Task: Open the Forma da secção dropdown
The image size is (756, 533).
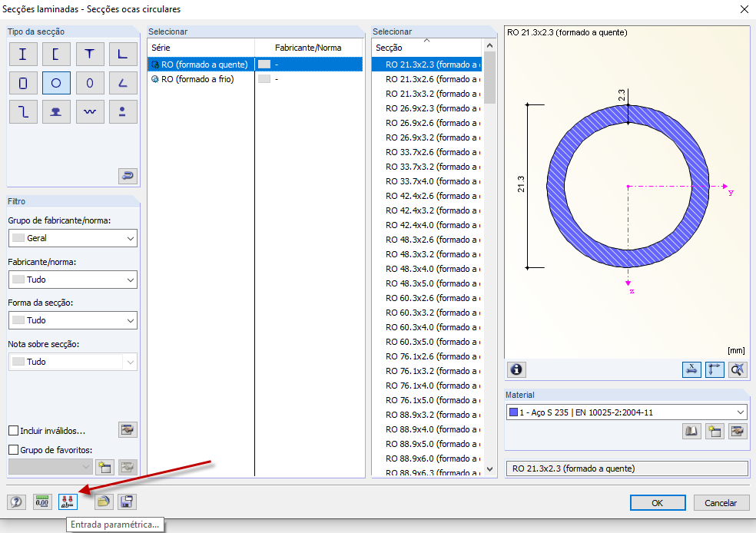Action: click(x=73, y=320)
